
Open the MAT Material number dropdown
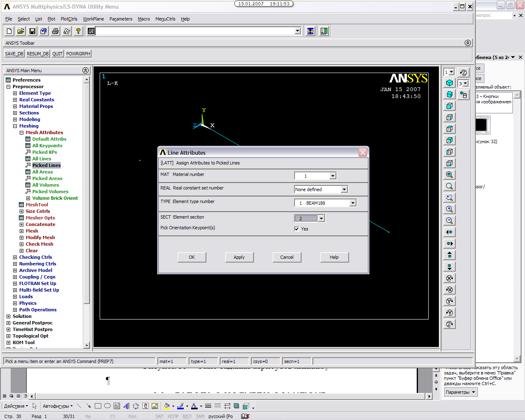click(x=333, y=176)
